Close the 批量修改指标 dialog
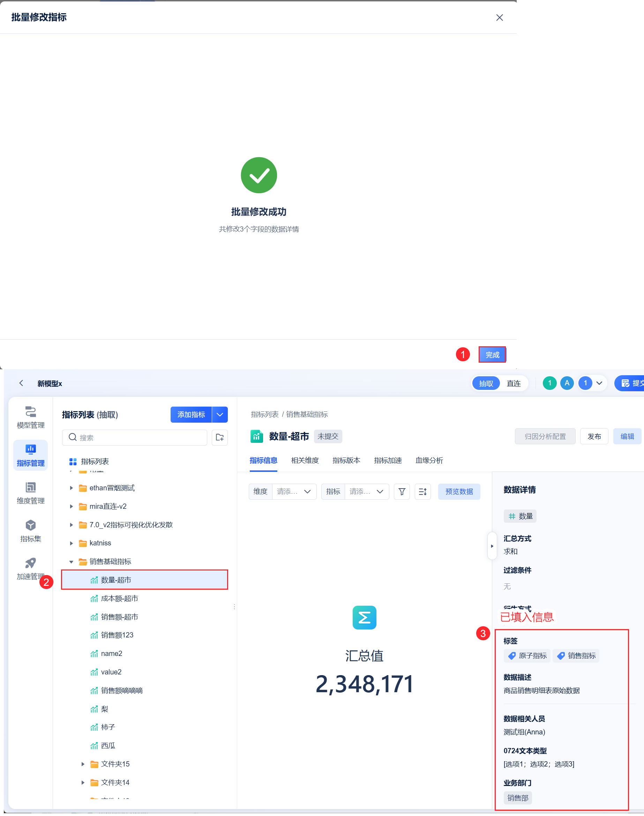 coord(500,18)
